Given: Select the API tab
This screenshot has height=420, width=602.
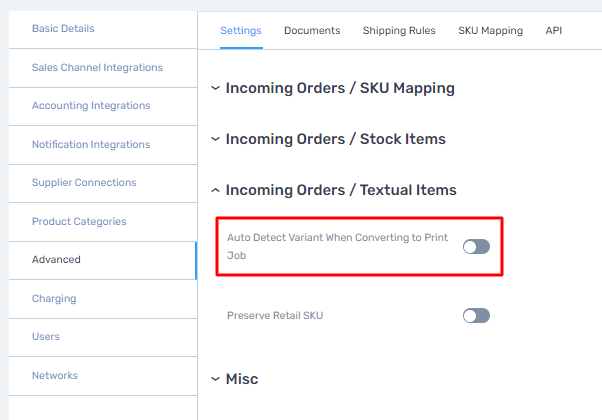Looking at the screenshot, I should coord(554,30).
